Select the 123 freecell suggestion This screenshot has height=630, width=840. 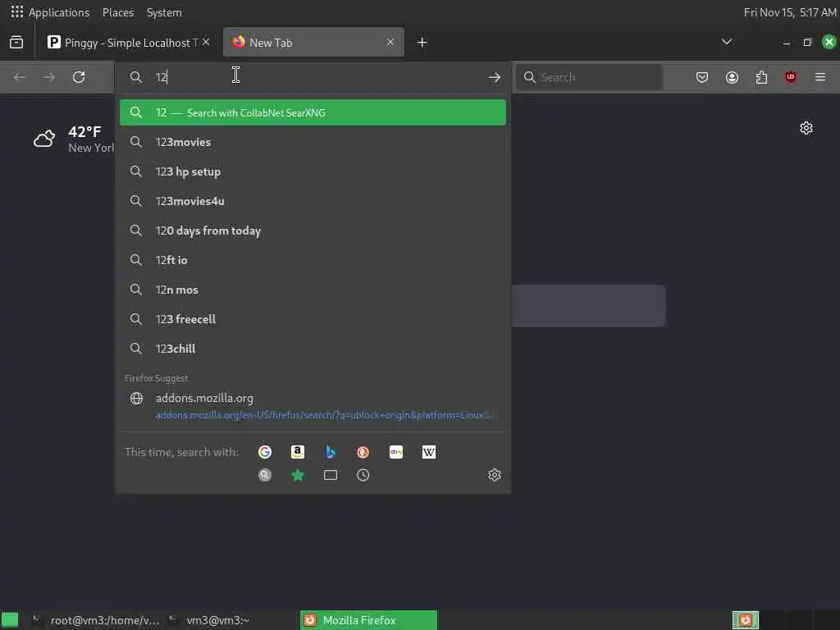pos(313,319)
